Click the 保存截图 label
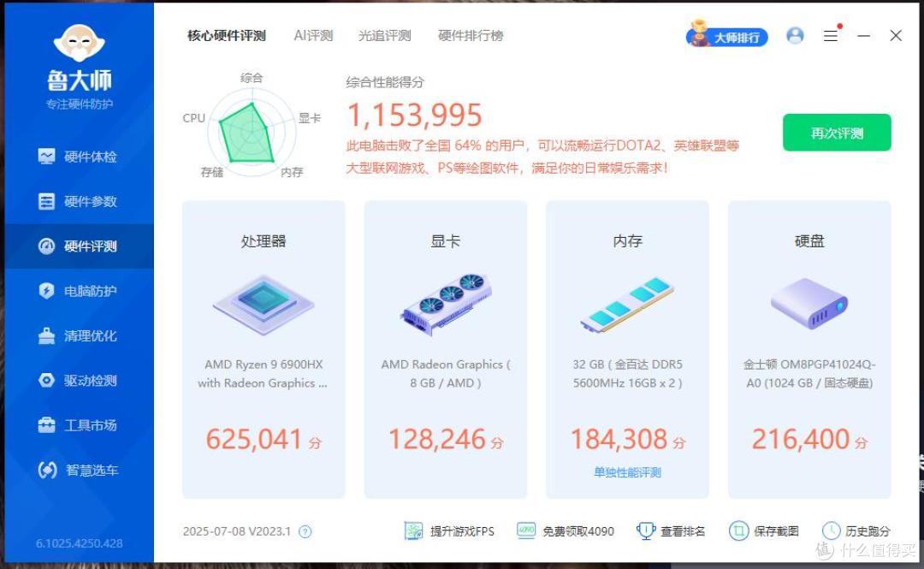 click(776, 531)
